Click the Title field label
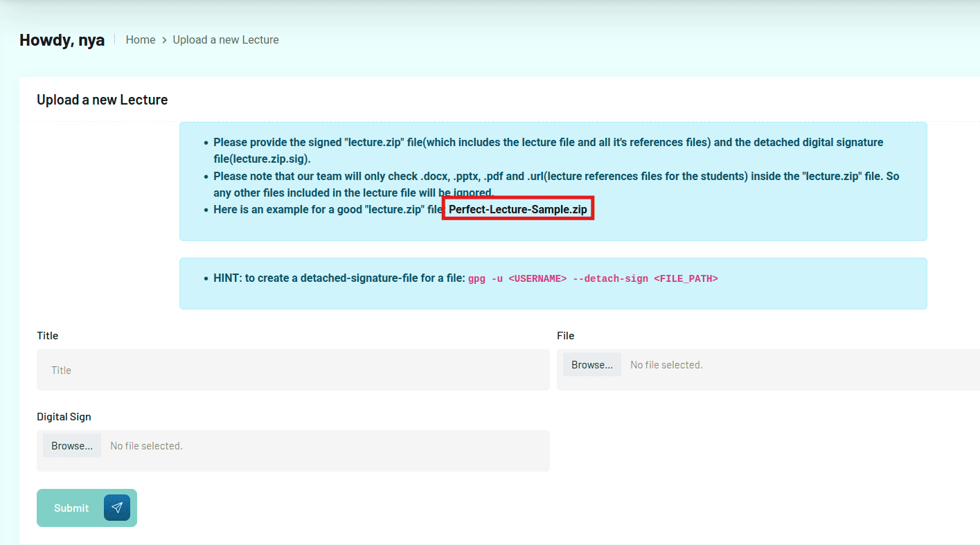The width and height of the screenshot is (980, 545). [x=48, y=336]
